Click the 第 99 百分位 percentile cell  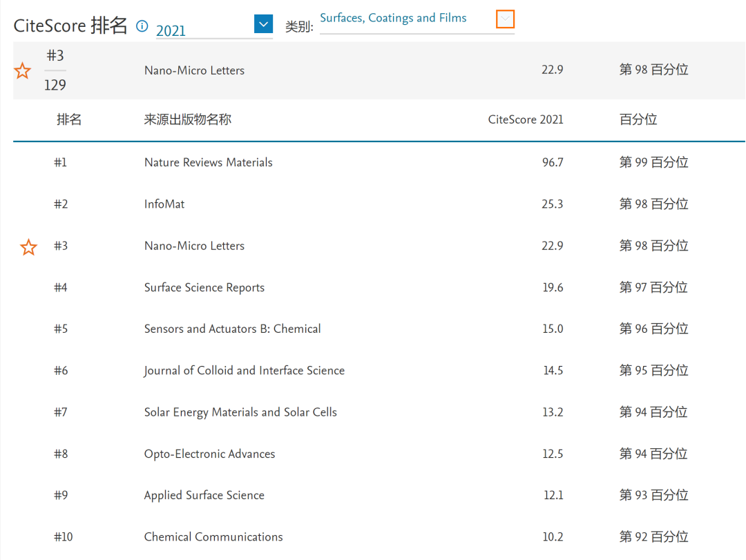(x=653, y=162)
